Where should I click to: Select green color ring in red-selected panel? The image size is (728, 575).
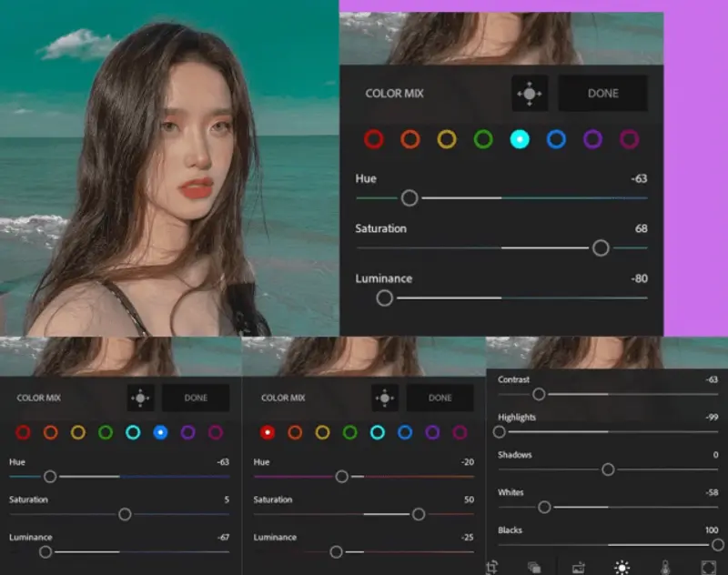350,432
